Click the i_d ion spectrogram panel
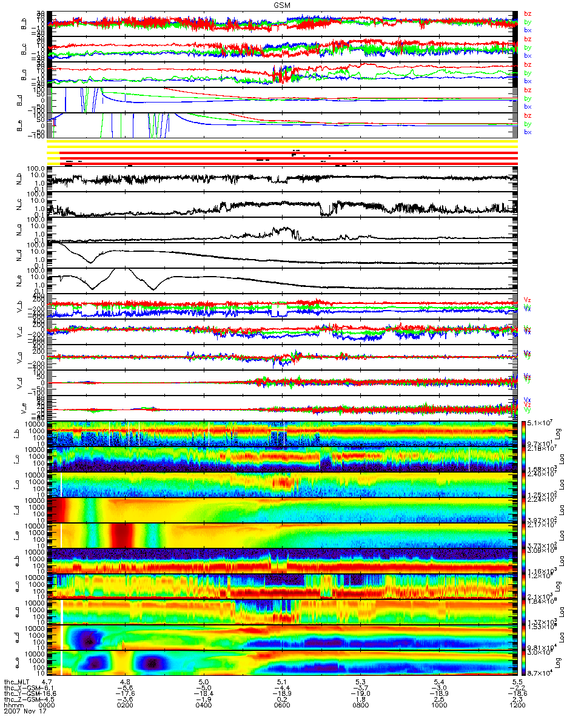The image size is (564, 728). tap(284, 510)
